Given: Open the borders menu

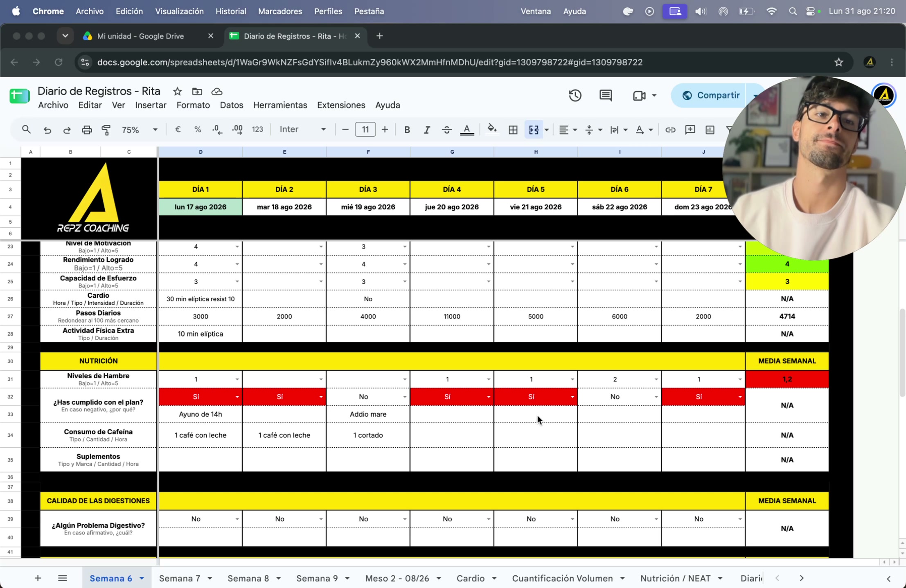Looking at the screenshot, I should (x=513, y=130).
